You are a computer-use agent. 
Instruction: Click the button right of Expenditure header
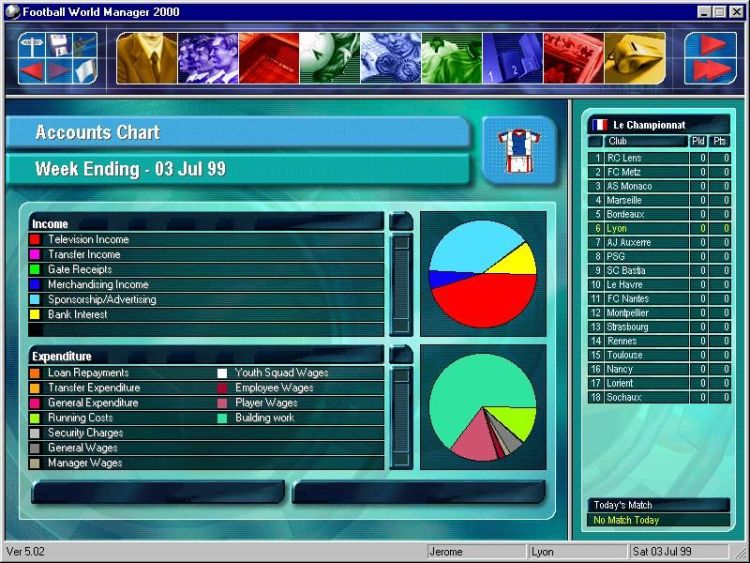[x=401, y=355]
